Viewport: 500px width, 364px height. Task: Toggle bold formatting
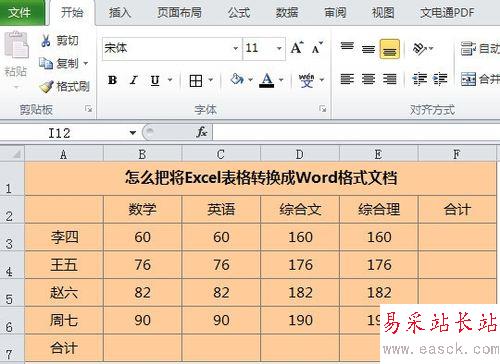coord(112,80)
